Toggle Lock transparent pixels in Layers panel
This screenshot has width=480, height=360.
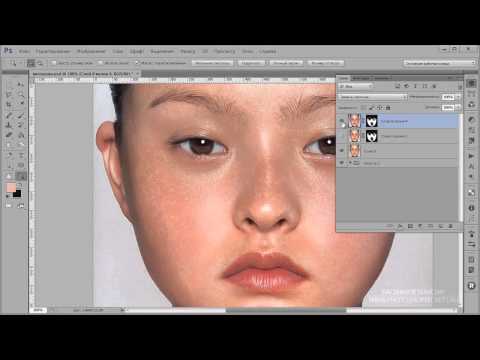coord(364,108)
